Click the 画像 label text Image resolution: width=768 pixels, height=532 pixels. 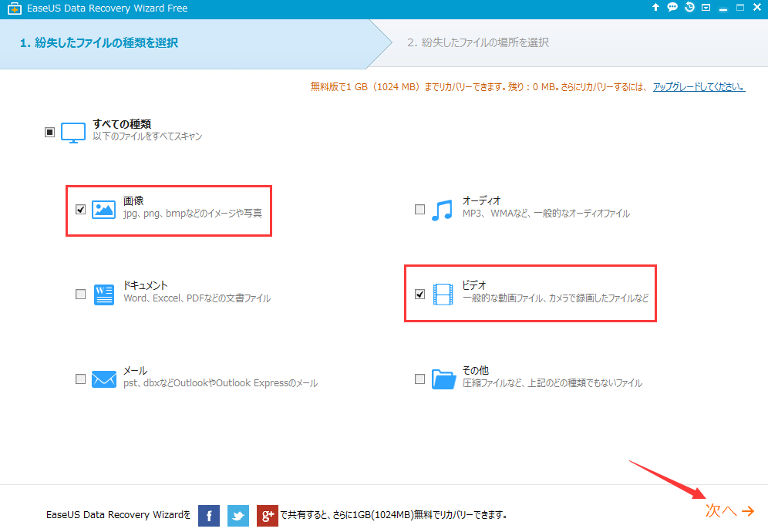pyautogui.click(x=133, y=200)
